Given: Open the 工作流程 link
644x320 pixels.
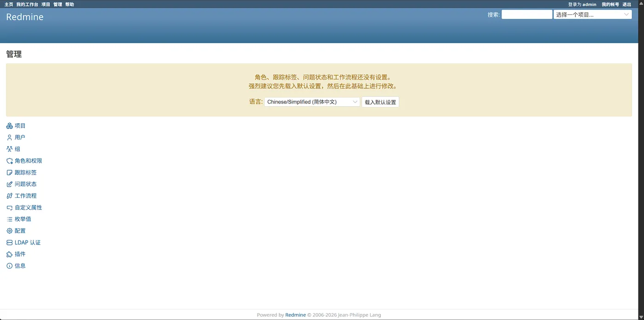Looking at the screenshot, I should tap(25, 196).
